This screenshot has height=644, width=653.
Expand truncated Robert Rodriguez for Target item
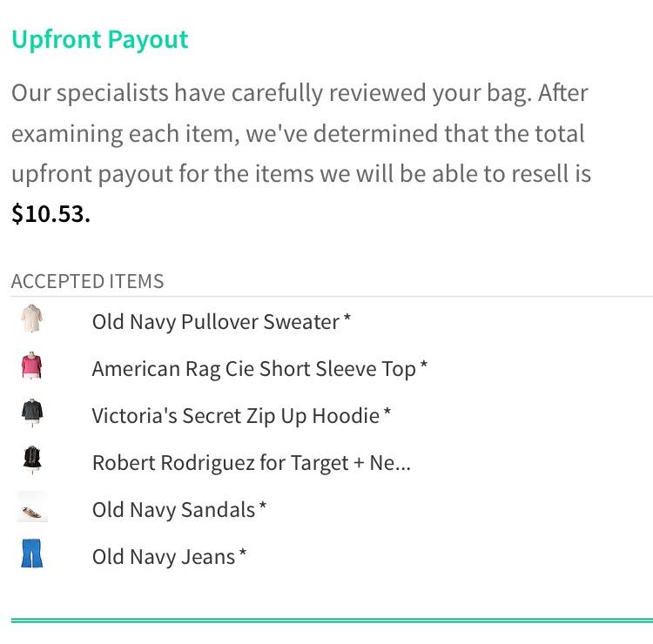(x=251, y=463)
